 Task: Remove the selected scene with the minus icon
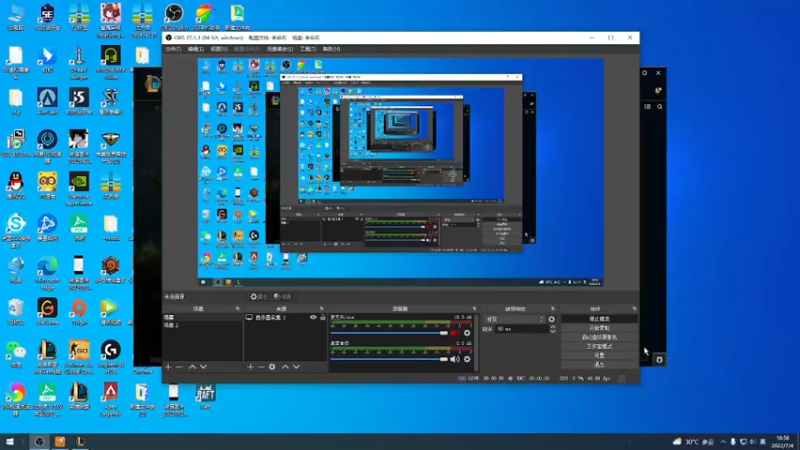tap(179, 367)
